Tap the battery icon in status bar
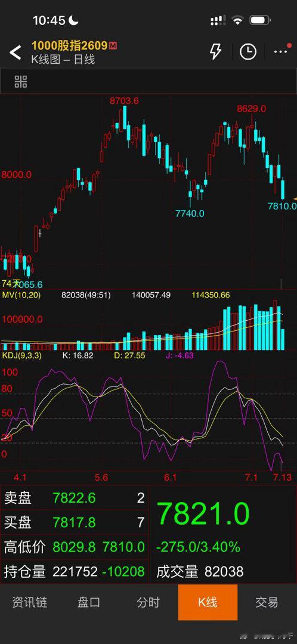This screenshot has width=297, height=644. tap(259, 20)
